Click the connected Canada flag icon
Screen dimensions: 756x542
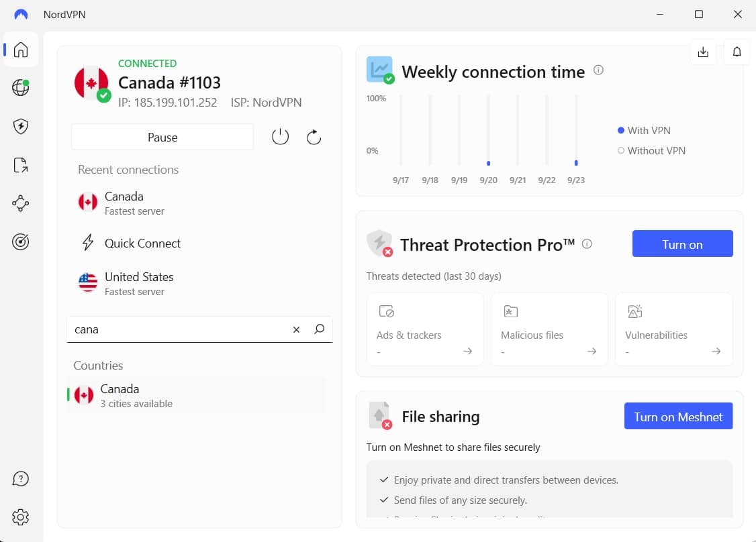(91, 83)
